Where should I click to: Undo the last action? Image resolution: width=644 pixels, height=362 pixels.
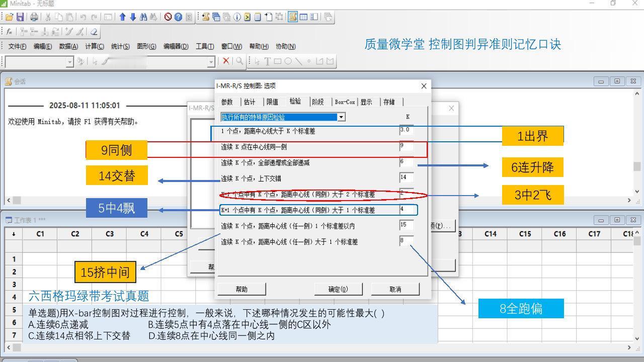pyautogui.click(x=83, y=17)
